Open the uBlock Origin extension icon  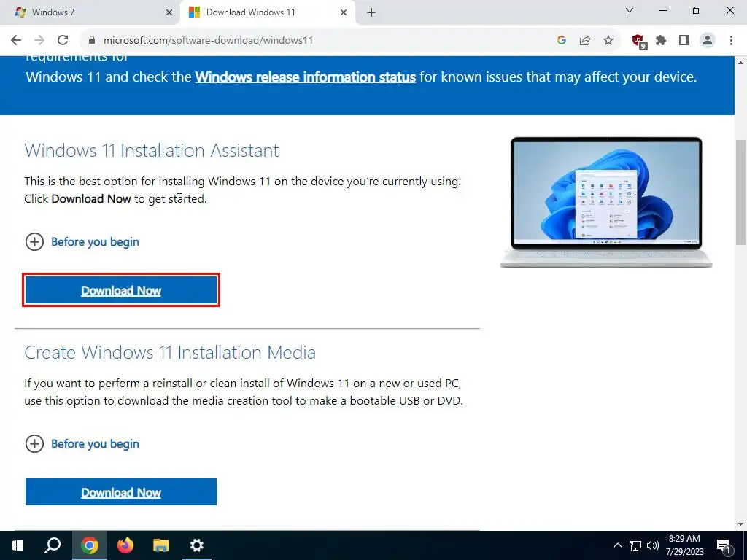639,41
